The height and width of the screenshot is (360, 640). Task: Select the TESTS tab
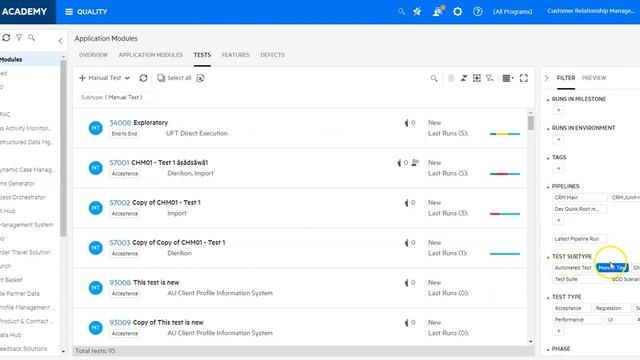(x=202, y=55)
